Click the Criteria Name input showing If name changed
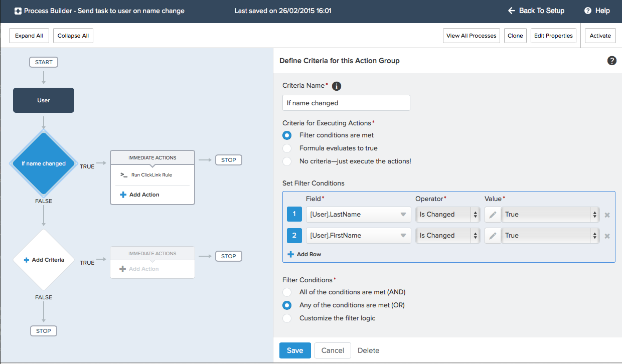This screenshot has height=364, width=622. pyautogui.click(x=346, y=103)
